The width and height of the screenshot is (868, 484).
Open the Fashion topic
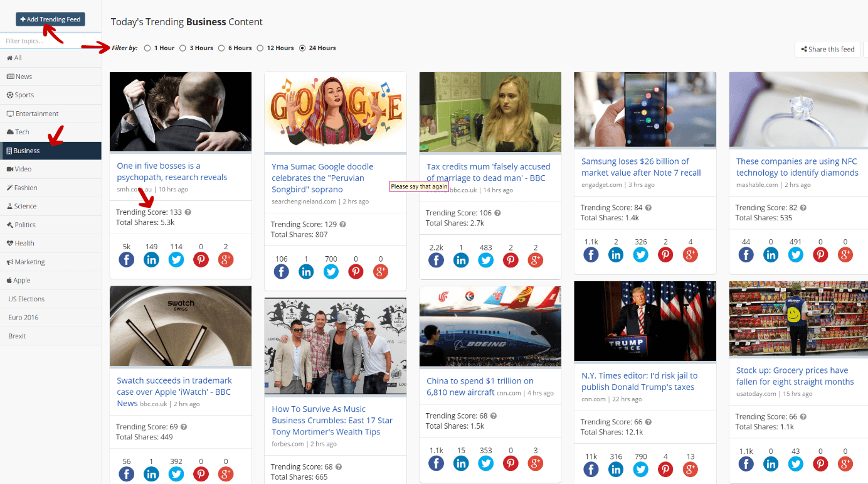[x=50, y=188]
